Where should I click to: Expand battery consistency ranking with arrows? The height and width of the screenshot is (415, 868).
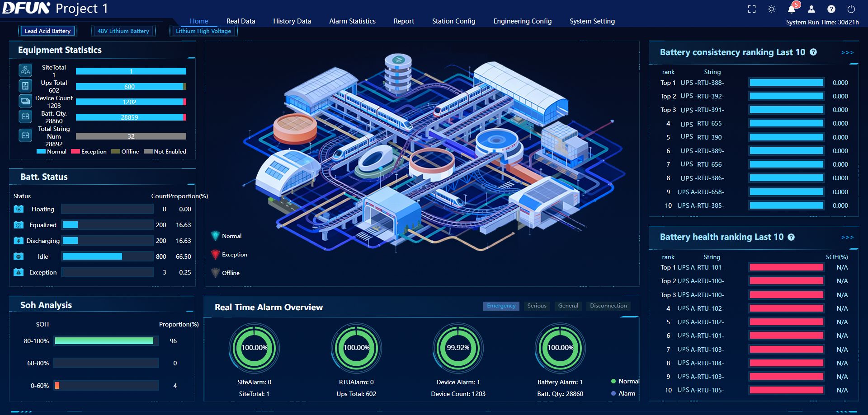click(847, 53)
